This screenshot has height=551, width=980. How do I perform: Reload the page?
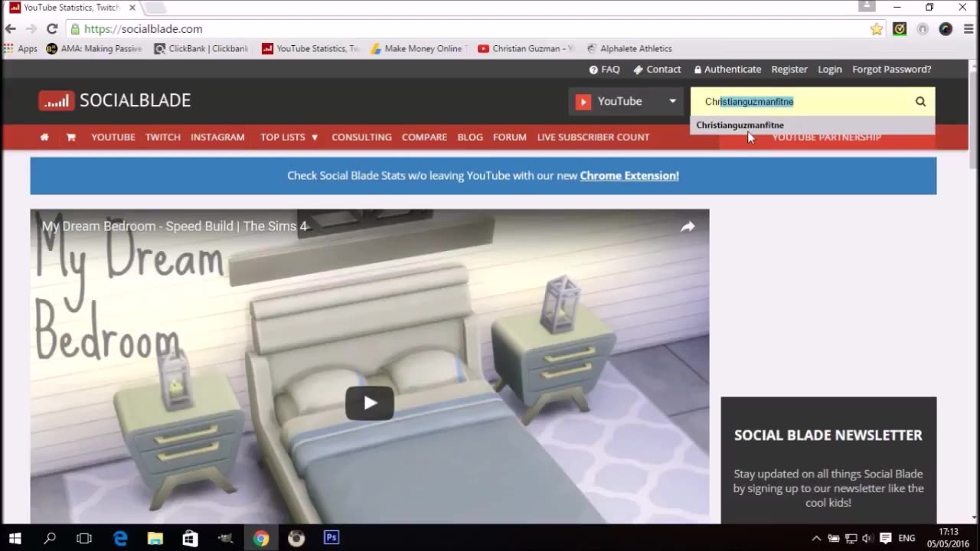[52, 29]
